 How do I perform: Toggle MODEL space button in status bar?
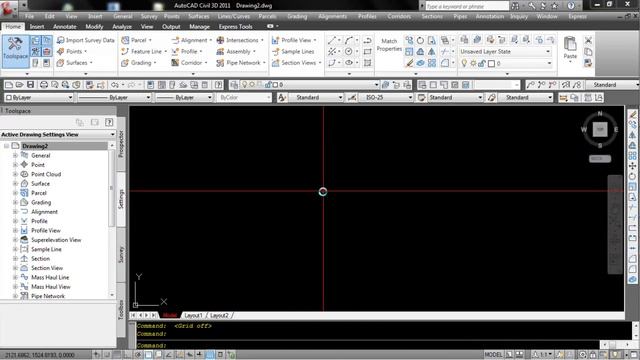click(x=493, y=354)
